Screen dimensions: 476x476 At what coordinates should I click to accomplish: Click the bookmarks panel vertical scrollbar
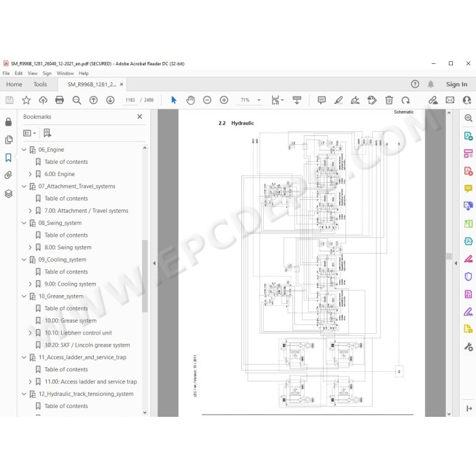pyautogui.click(x=145, y=276)
